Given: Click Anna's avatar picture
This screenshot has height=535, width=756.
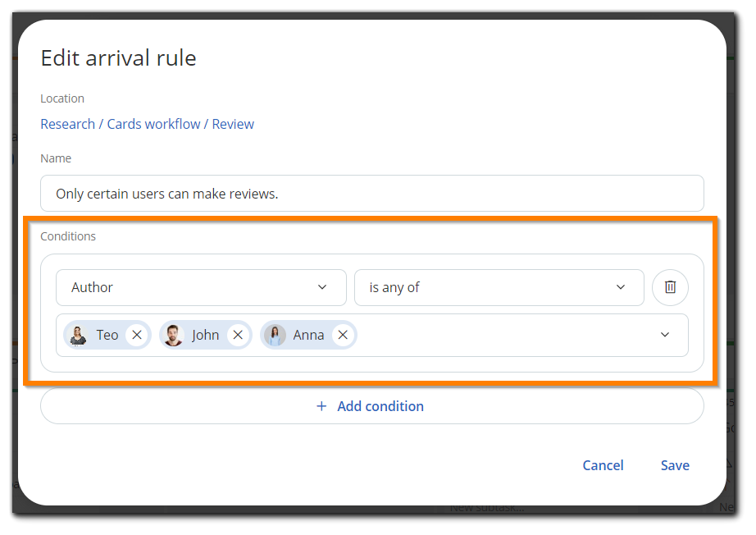Looking at the screenshot, I should [275, 334].
